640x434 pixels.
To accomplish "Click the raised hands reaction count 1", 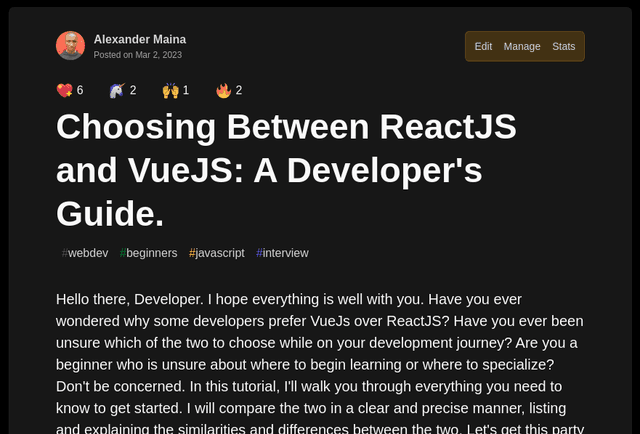I will click(186, 90).
